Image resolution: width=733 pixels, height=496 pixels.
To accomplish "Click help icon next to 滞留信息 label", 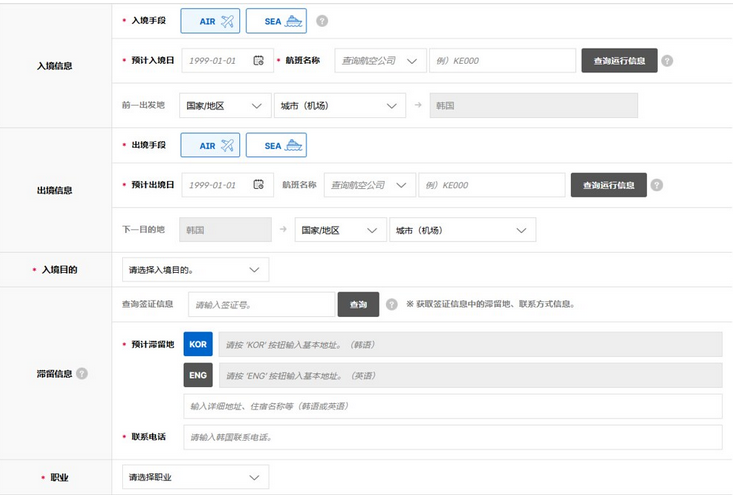I will tap(82, 374).
